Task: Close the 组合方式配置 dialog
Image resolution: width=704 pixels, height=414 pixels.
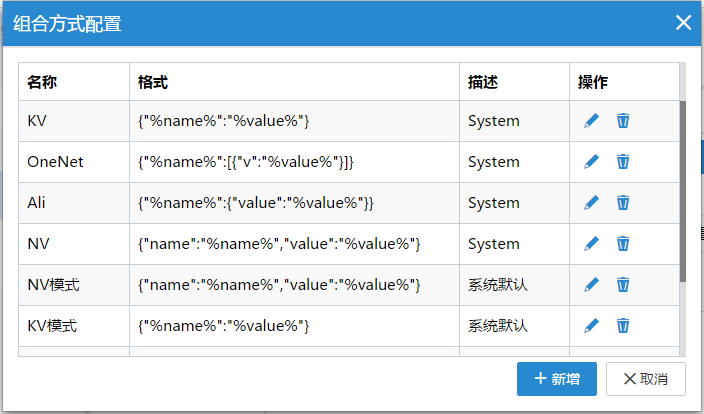Action: tap(683, 23)
